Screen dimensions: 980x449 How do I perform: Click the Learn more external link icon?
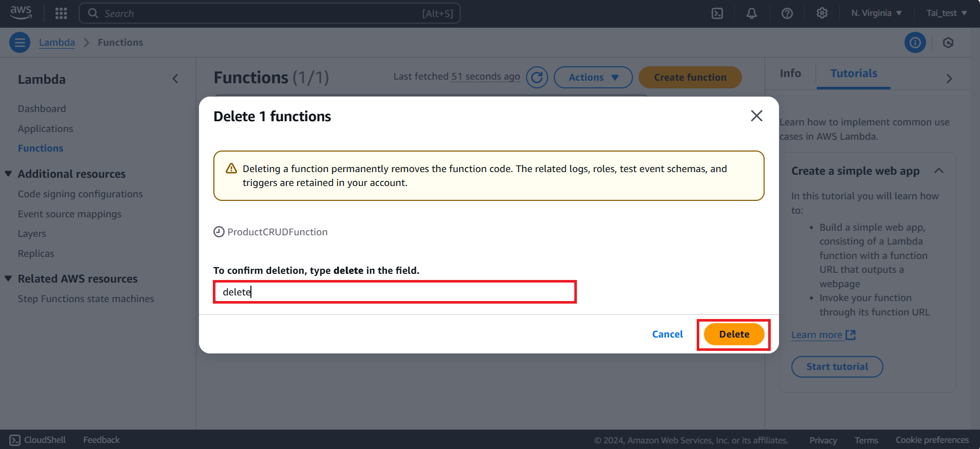click(851, 335)
